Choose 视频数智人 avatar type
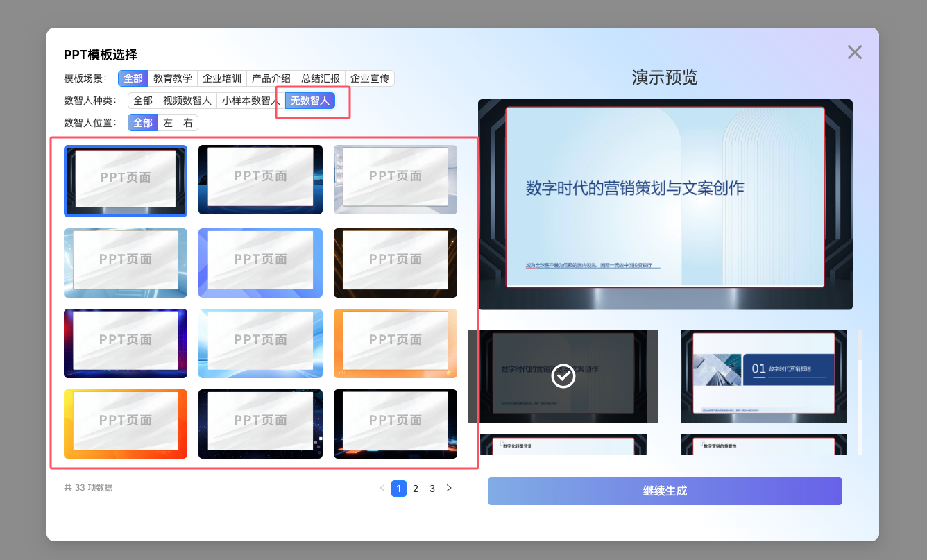Image resolution: width=927 pixels, height=560 pixels. pos(187,101)
